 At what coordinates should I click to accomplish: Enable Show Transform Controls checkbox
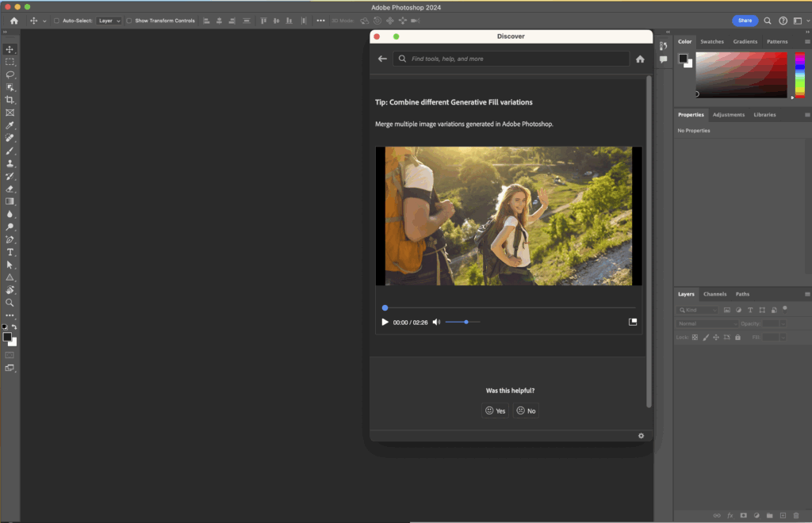click(x=129, y=21)
